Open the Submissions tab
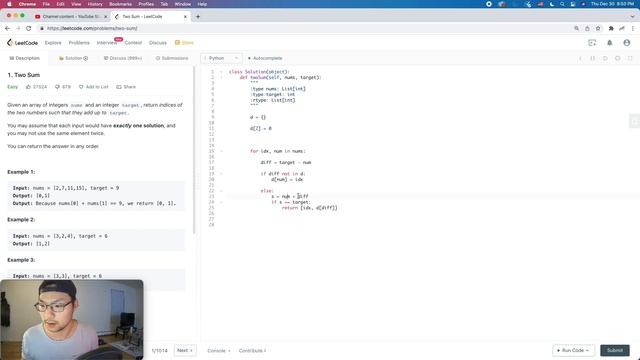 (x=172, y=58)
